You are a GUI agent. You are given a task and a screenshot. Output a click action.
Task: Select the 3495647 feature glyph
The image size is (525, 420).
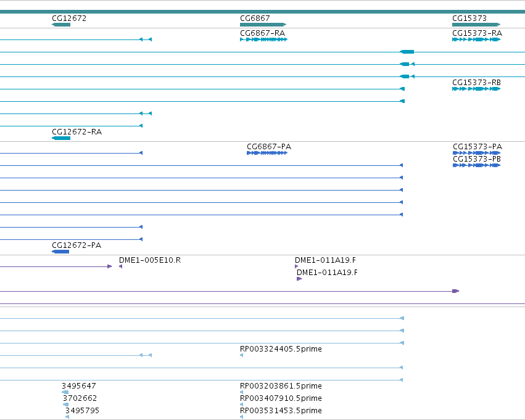coord(65,392)
